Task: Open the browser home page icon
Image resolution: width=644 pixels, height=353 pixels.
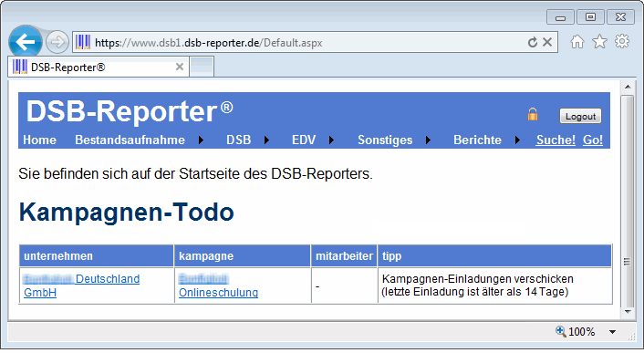Action: click(577, 41)
